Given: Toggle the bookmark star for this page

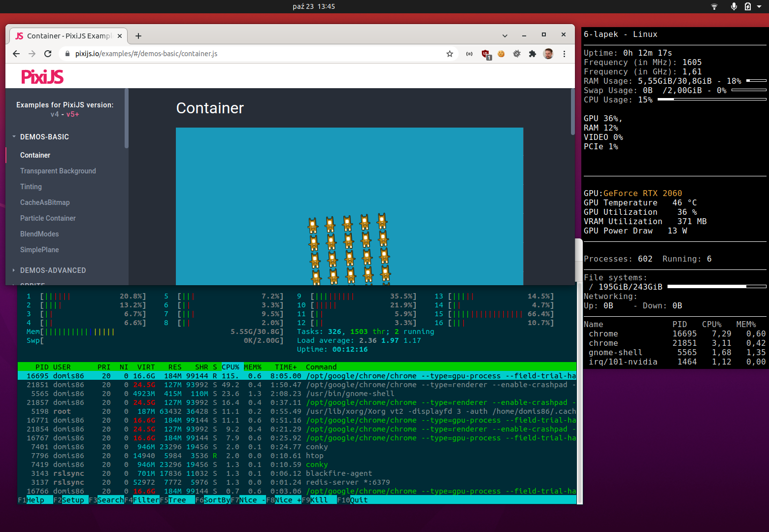Looking at the screenshot, I should [x=449, y=54].
